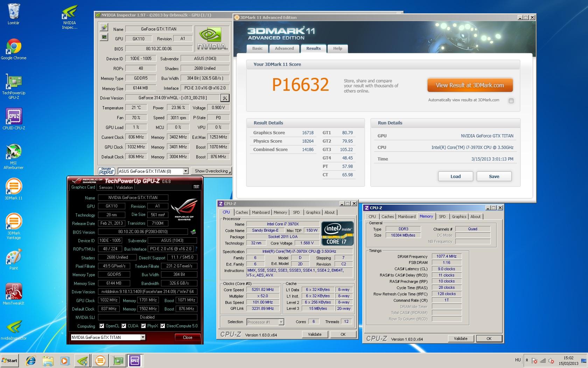Open Windows Explorer from the taskbar
588x368 pixels.
pos(48,360)
